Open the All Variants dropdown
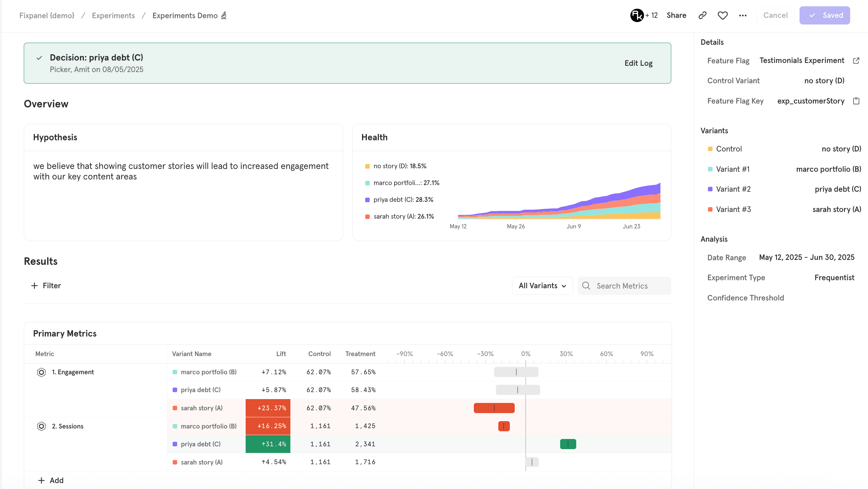The width and height of the screenshot is (868, 489). click(542, 286)
